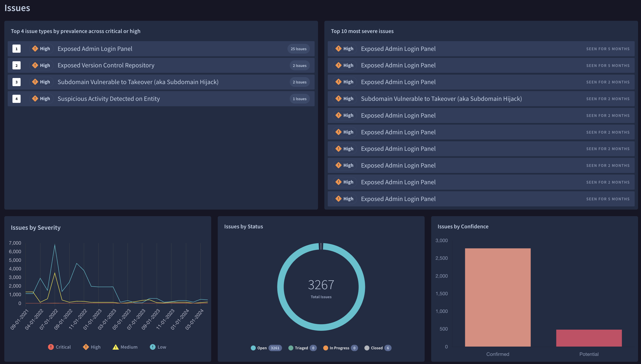Click the teal Open status legend dot
Image resolution: width=641 pixels, height=364 pixels.
[x=253, y=348]
